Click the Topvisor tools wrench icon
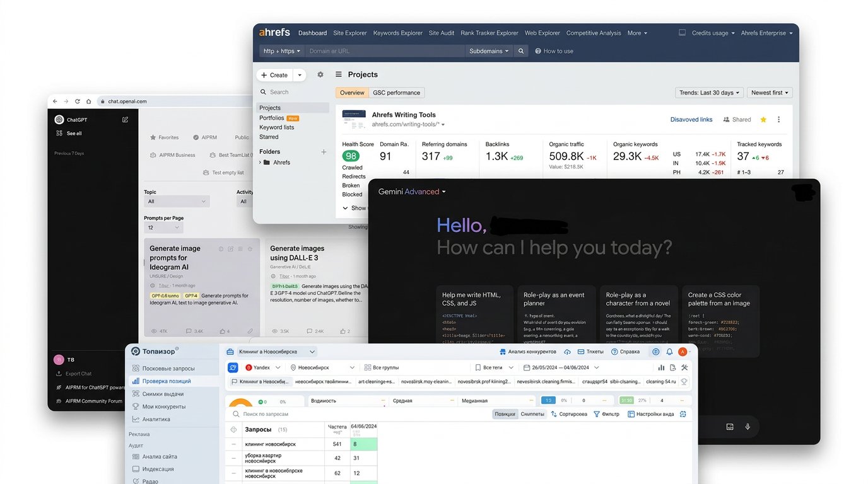Image resolution: width=868 pixels, height=484 pixels. [x=684, y=367]
